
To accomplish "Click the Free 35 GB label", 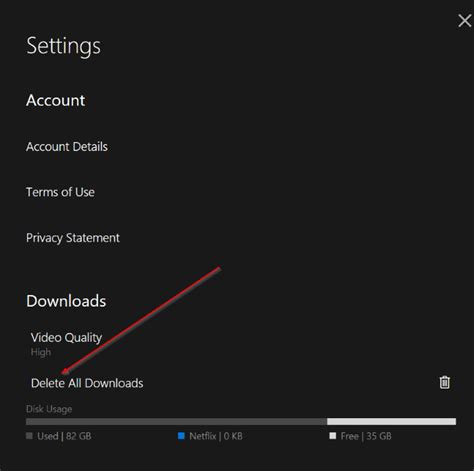I will 366,436.
